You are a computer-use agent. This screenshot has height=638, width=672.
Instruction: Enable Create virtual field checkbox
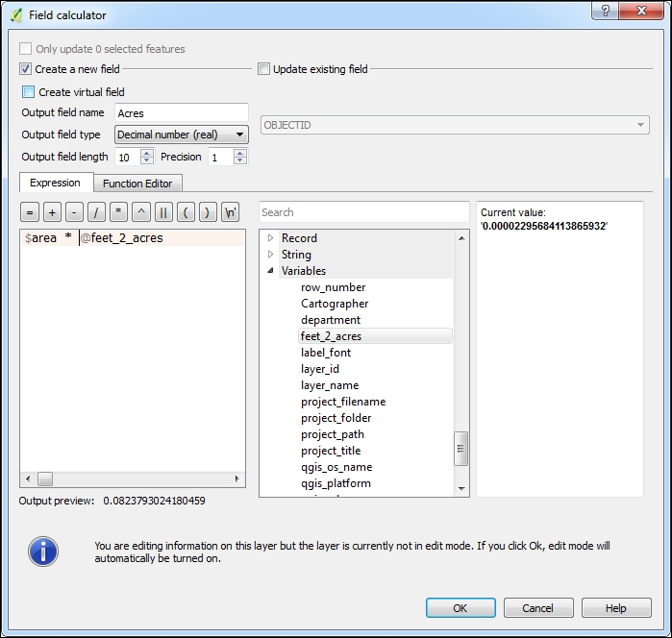(29, 92)
